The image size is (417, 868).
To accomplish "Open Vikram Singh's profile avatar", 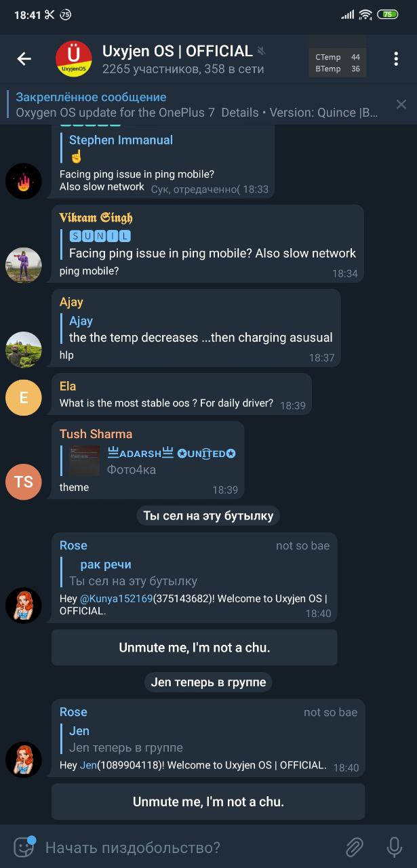I will pos(24,265).
